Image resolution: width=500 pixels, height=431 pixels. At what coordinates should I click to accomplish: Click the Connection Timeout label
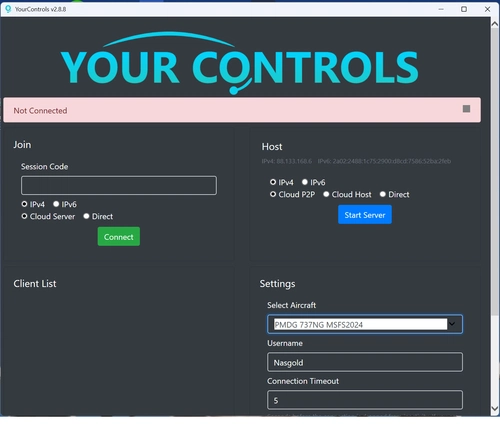tap(303, 381)
